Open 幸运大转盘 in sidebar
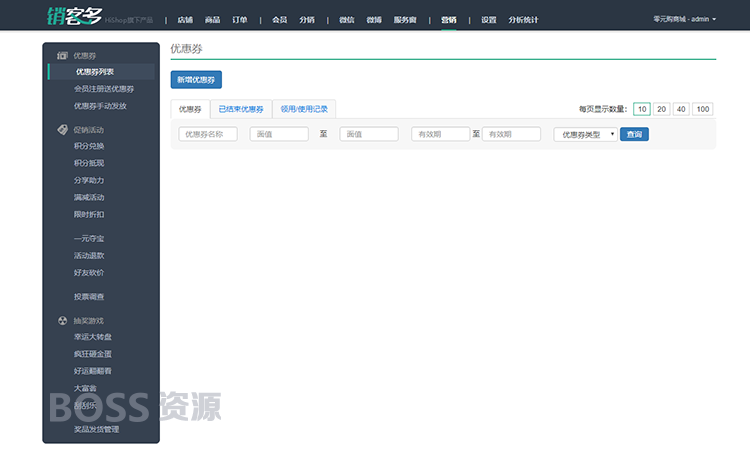 tap(93, 337)
